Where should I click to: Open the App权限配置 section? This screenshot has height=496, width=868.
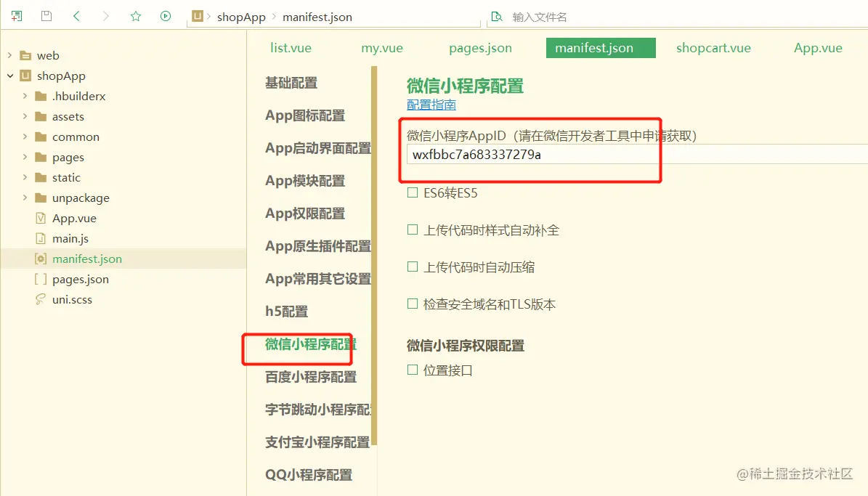pyautogui.click(x=305, y=214)
